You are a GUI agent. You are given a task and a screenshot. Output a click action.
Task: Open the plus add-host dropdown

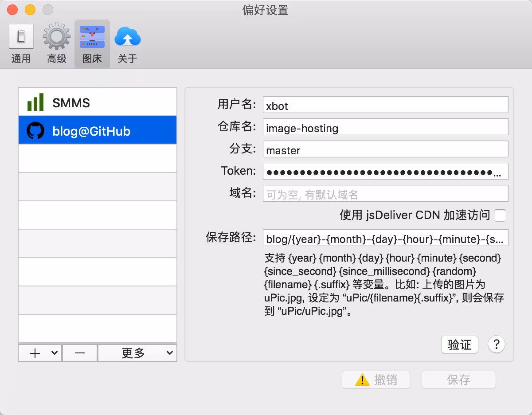[x=40, y=353]
